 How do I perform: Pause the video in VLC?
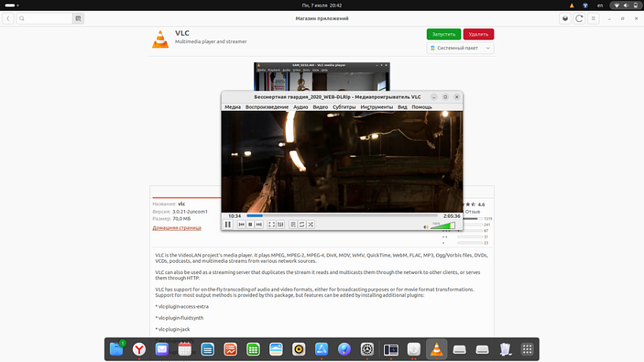coord(228,224)
